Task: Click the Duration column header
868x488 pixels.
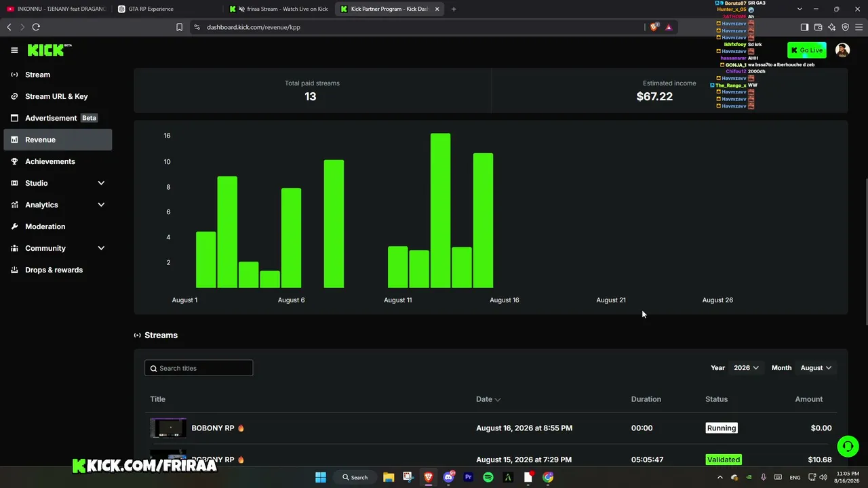Action: coord(646,399)
